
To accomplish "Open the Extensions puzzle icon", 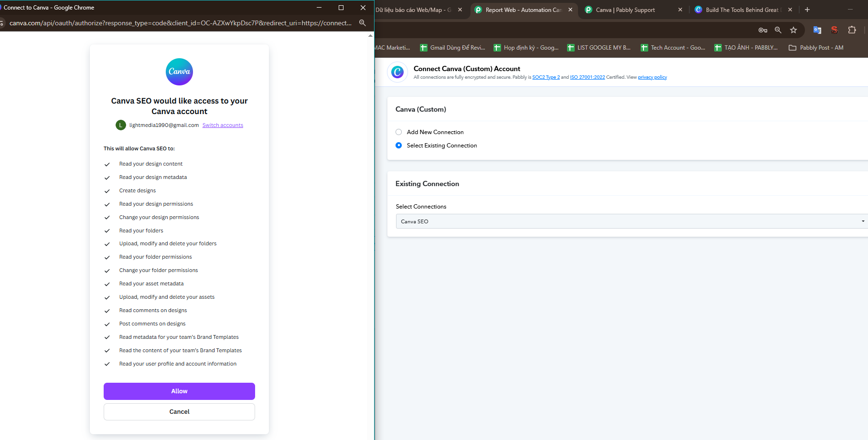I will point(852,30).
